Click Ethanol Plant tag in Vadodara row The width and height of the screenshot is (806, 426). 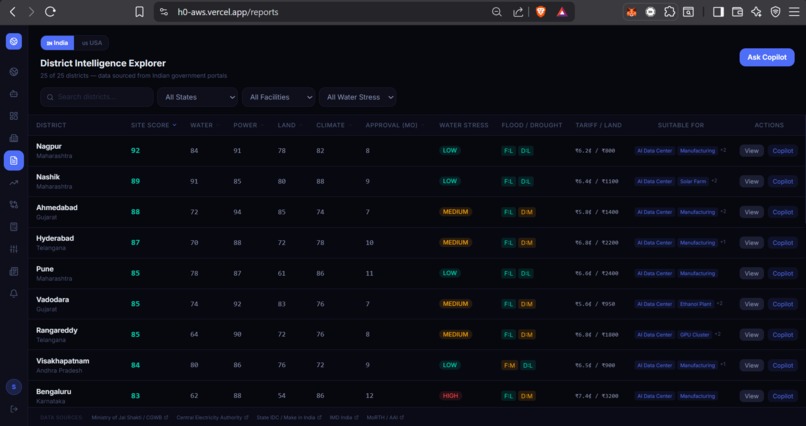coord(695,304)
